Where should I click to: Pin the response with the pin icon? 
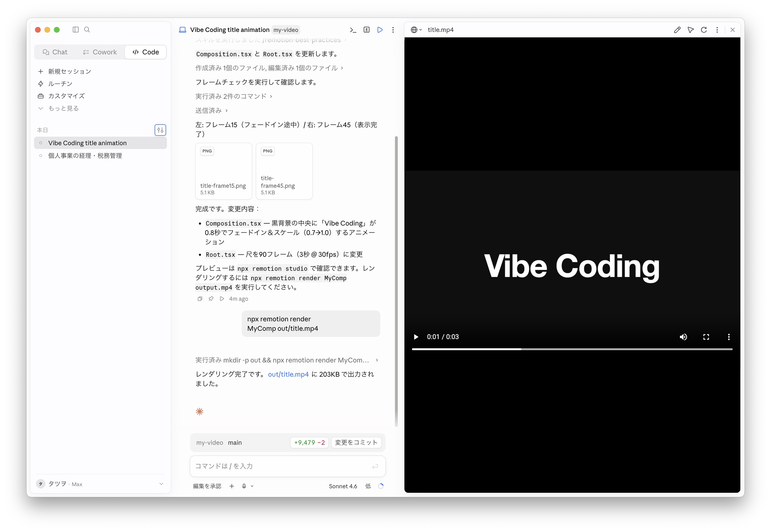[x=211, y=299]
